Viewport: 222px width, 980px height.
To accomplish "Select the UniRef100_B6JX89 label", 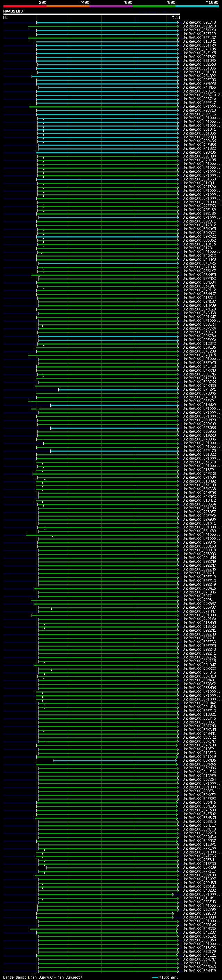I will pos(199,531).
